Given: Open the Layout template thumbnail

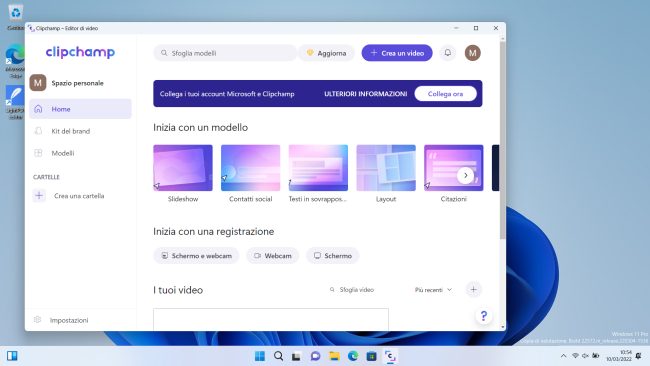Looking at the screenshot, I should pos(386,168).
